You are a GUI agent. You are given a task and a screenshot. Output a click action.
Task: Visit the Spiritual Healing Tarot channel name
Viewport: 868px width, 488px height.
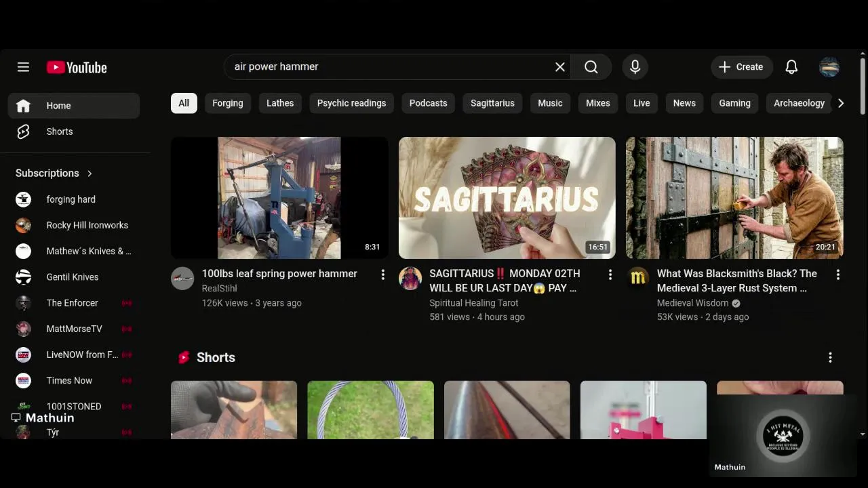[x=473, y=303]
